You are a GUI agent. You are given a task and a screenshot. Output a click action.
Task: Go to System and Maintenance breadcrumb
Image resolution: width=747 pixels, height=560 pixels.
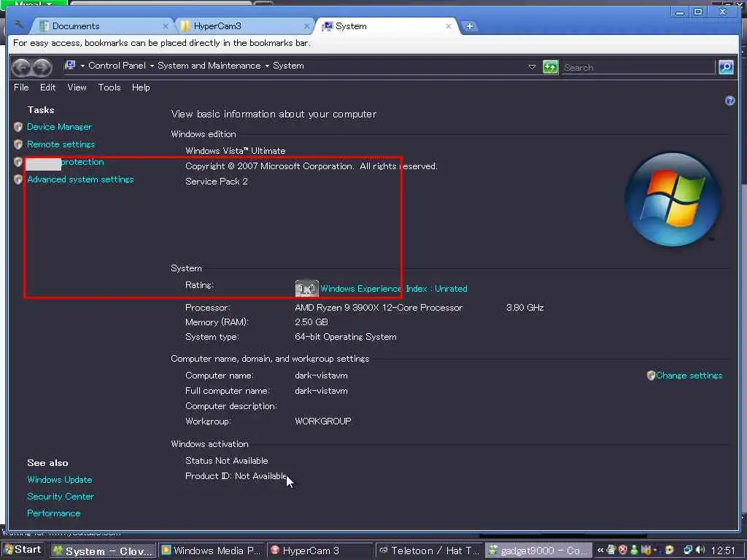pyautogui.click(x=209, y=66)
